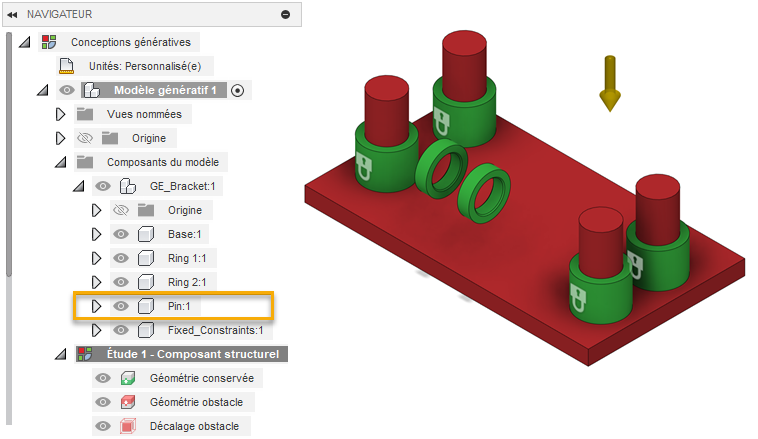Select the Géométrie conservée label
The width and height of the screenshot is (758, 439).
[202, 378]
